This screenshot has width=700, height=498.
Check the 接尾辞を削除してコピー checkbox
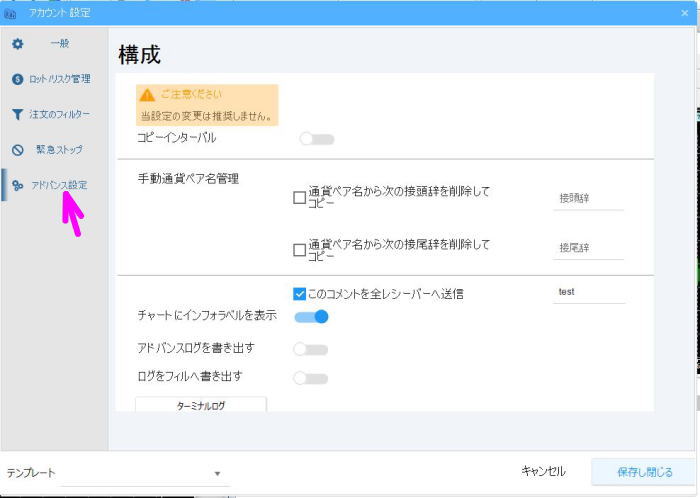coord(300,250)
